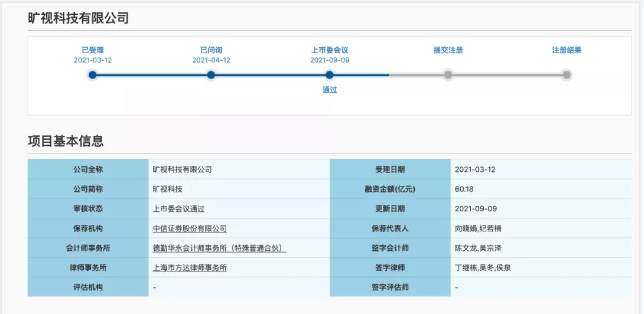
Task: Click the 项目基本信息 section heading
Action: pos(66,141)
